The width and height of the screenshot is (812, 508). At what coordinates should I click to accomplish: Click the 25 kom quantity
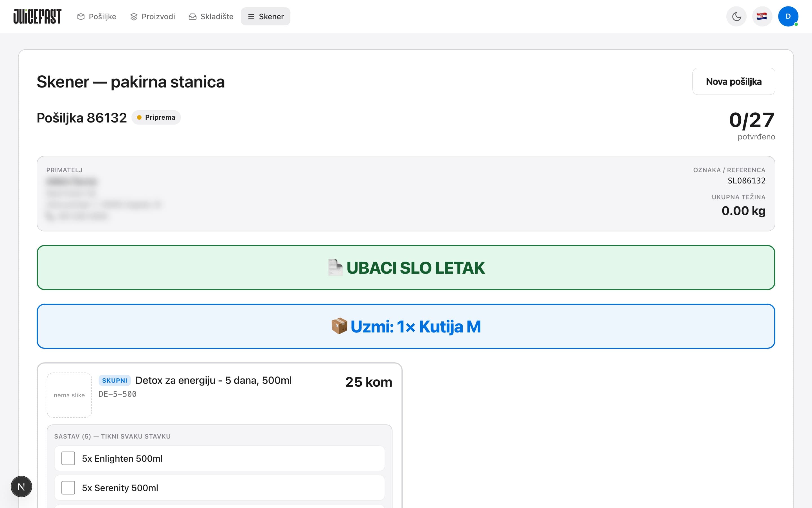(x=369, y=382)
